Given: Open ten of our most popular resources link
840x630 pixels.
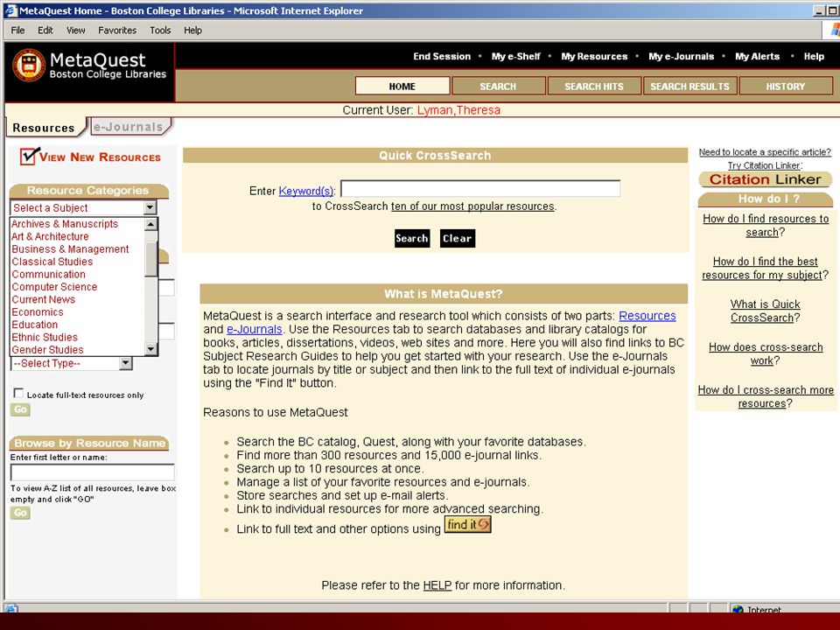Looking at the screenshot, I should pyautogui.click(x=472, y=206).
